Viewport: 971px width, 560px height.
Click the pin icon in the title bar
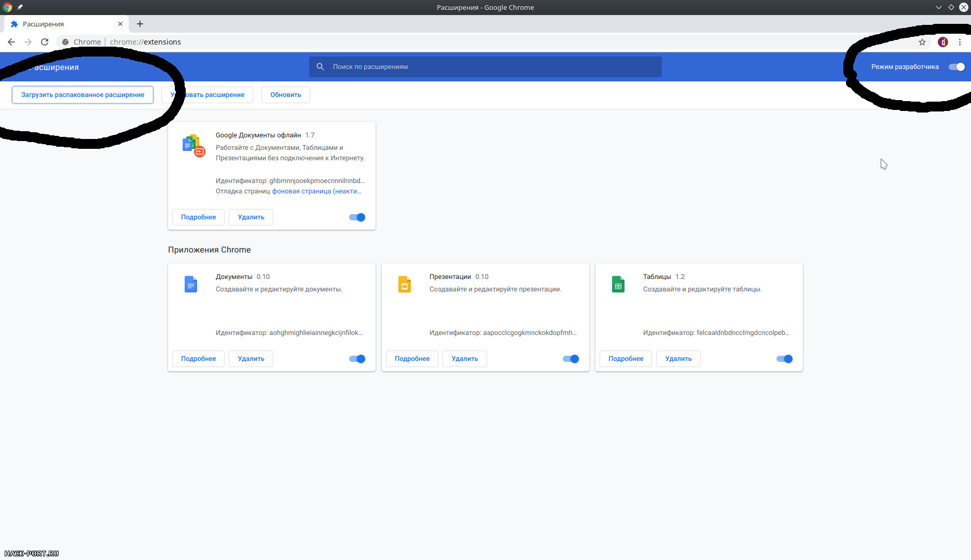click(20, 7)
